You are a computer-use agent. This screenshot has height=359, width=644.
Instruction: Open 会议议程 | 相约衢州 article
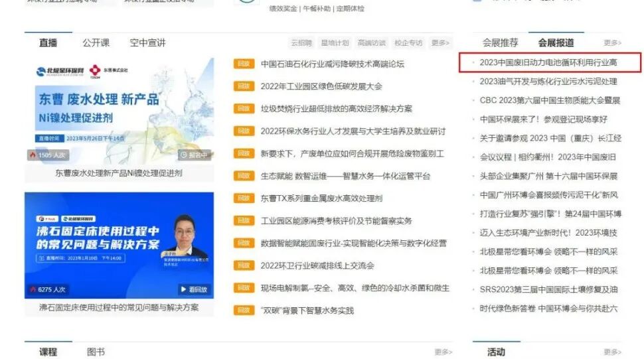tap(548, 157)
